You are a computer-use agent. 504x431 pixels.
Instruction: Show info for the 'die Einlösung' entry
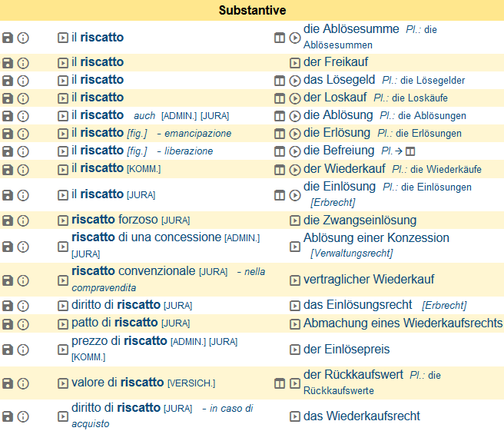(23, 195)
